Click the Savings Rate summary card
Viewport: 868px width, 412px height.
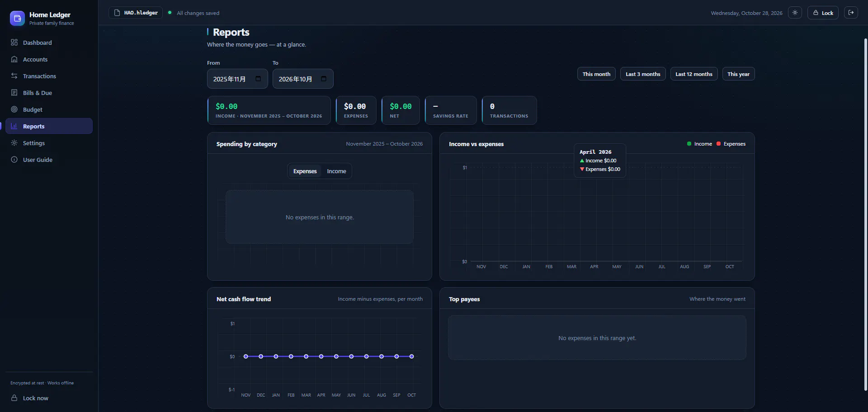coord(451,110)
